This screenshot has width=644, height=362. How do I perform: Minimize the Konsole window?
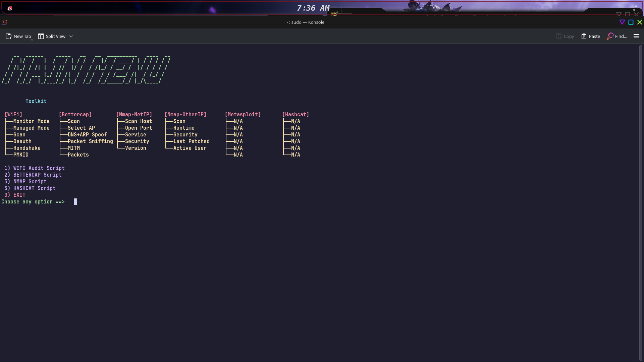(x=622, y=22)
